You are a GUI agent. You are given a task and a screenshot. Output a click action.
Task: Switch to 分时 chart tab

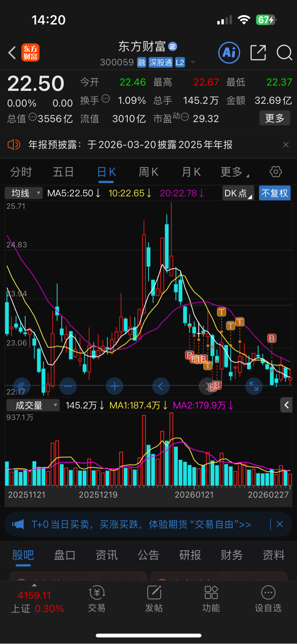pyautogui.click(x=21, y=172)
